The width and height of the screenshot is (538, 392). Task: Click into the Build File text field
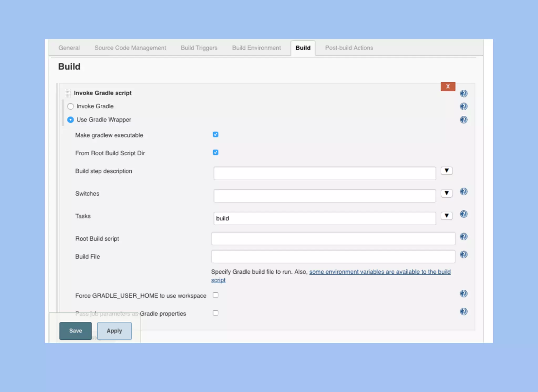(x=333, y=257)
